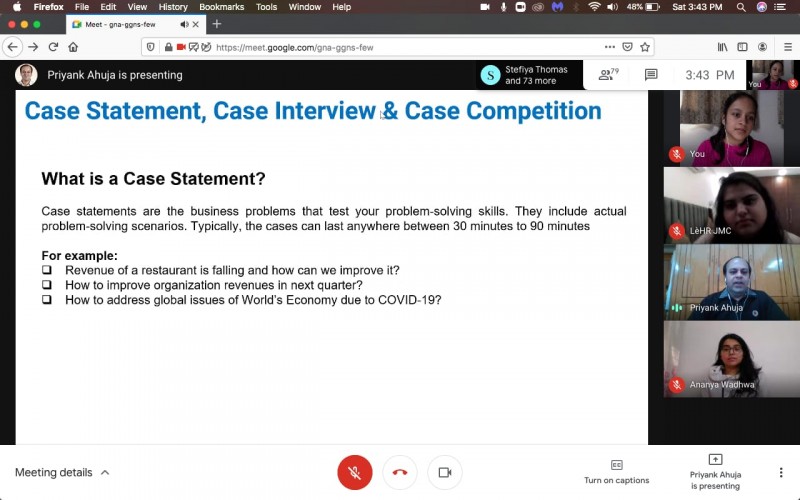
Task: Click Stefiya Thomas and 73 more
Action: coord(529,75)
